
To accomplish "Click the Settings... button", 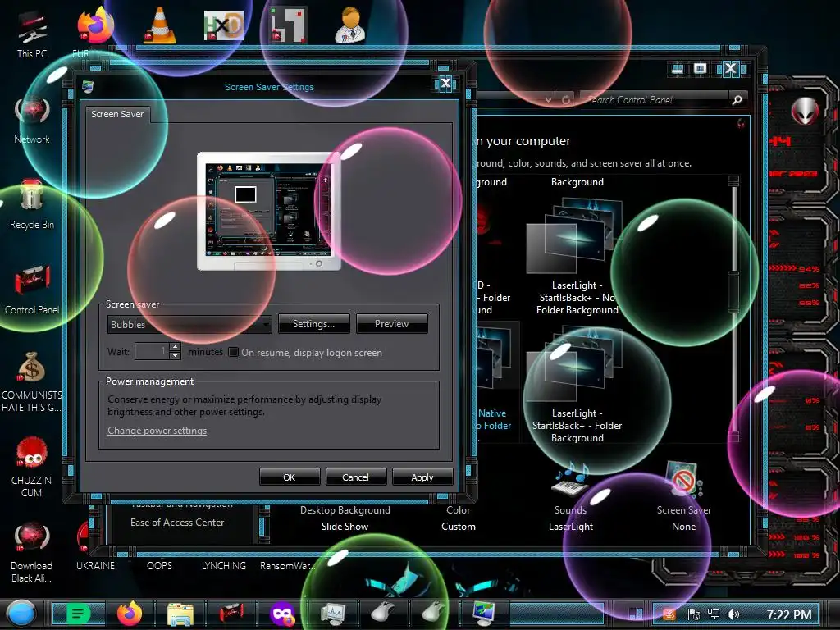I will point(313,324).
